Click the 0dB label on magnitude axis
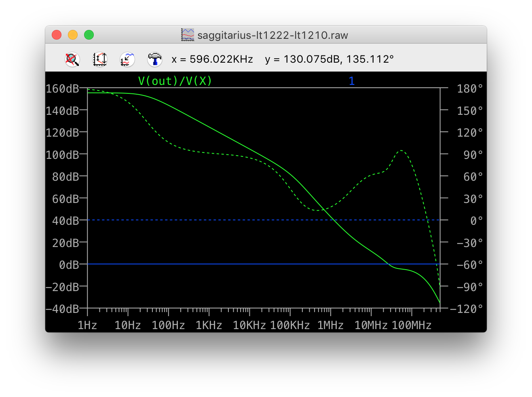The image size is (532, 397). click(69, 265)
